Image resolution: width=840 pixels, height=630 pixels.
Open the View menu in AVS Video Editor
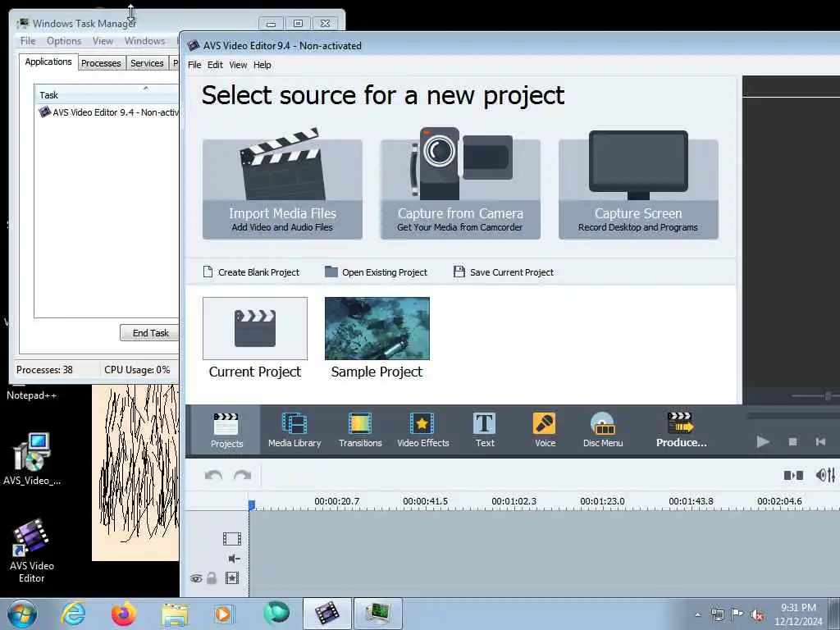click(x=238, y=65)
